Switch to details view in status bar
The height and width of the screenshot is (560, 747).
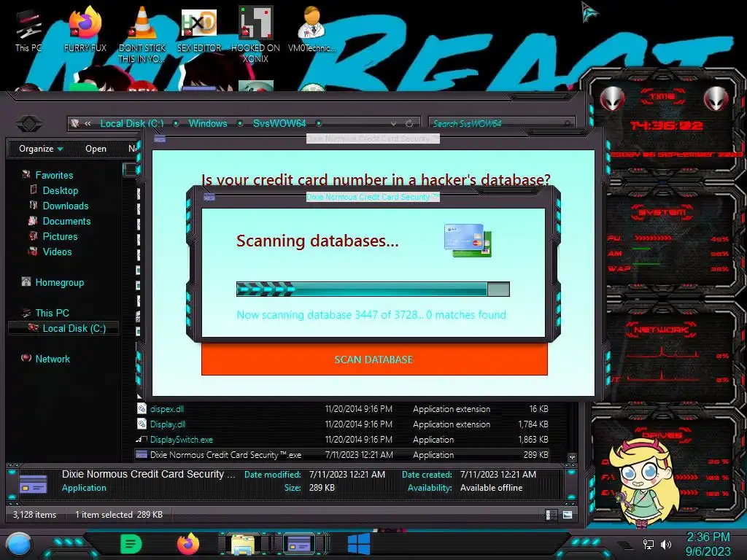click(550, 515)
